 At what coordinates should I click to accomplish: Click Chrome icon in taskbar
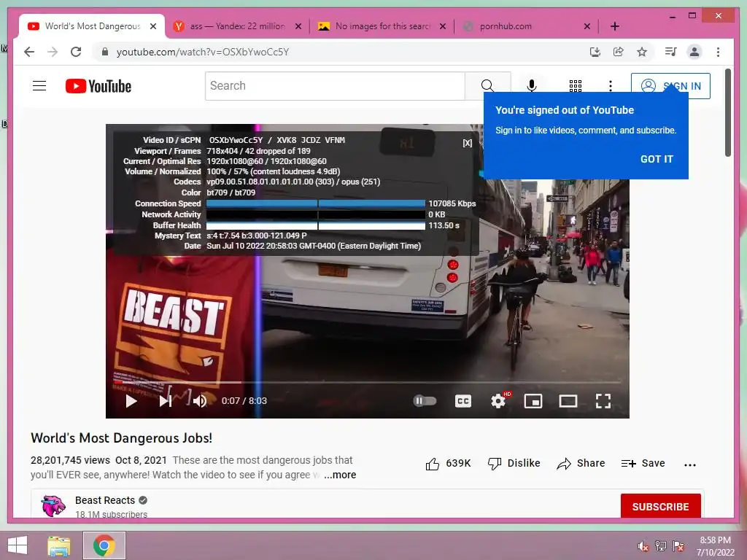104,545
